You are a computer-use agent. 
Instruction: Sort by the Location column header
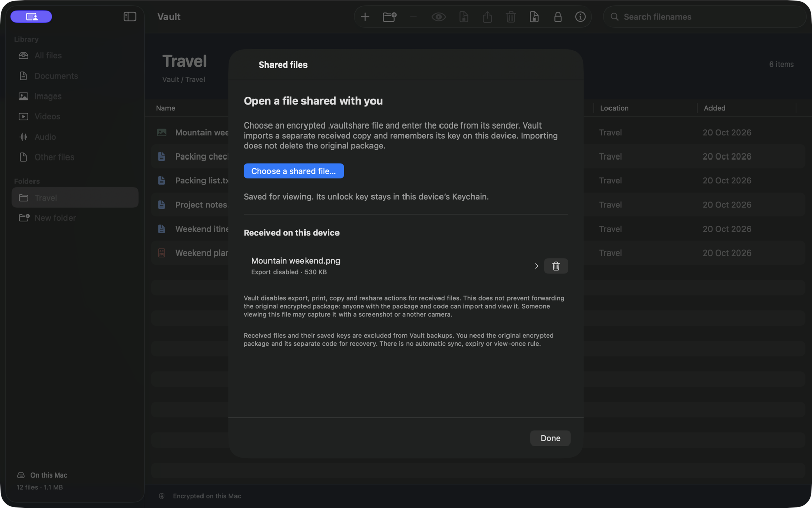[x=614, y=108]
